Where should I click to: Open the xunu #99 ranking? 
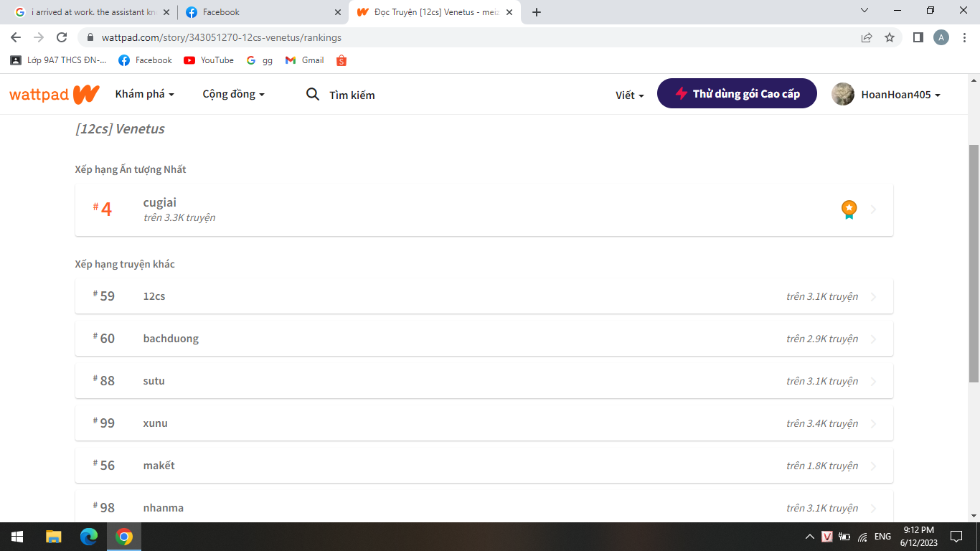pos(484,423)
